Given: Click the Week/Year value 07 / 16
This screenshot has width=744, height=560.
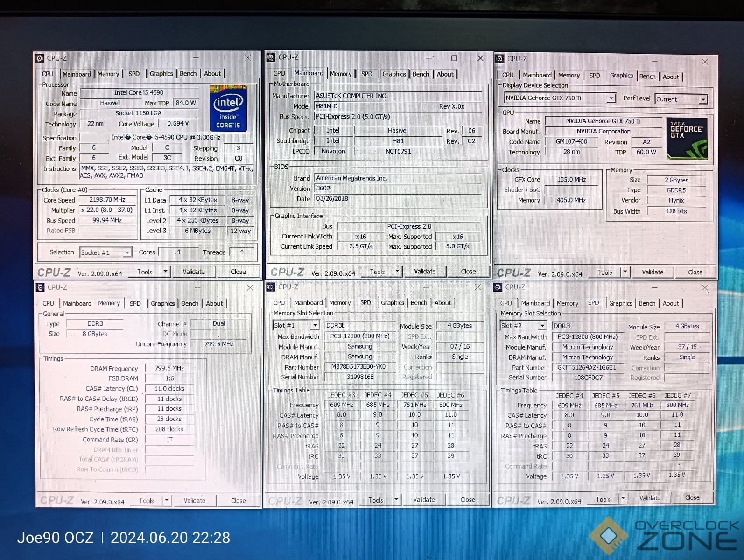Looking at the screenshot, I should 460,346.
